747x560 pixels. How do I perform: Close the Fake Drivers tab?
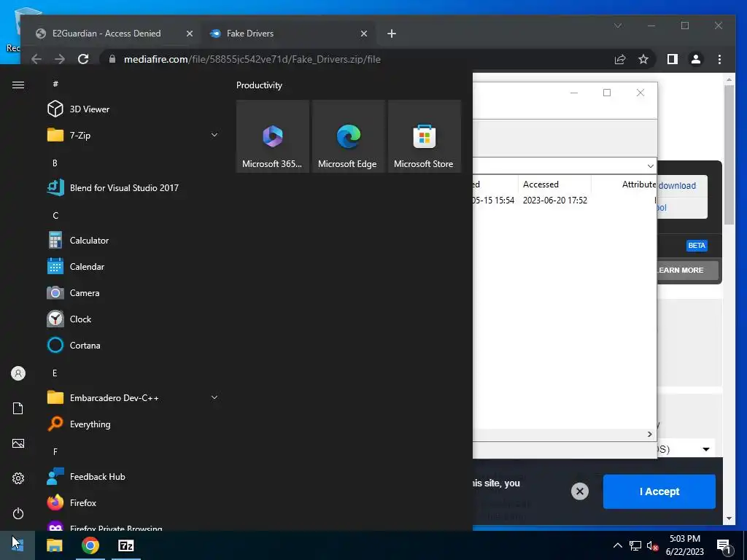pos(364,34)
